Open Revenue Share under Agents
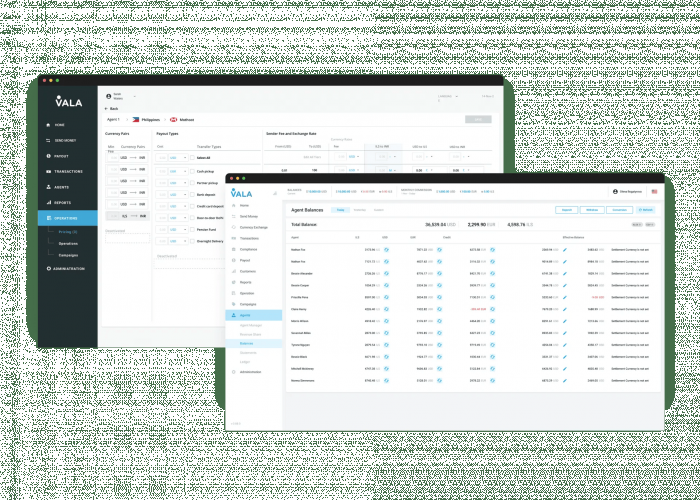 250,334
